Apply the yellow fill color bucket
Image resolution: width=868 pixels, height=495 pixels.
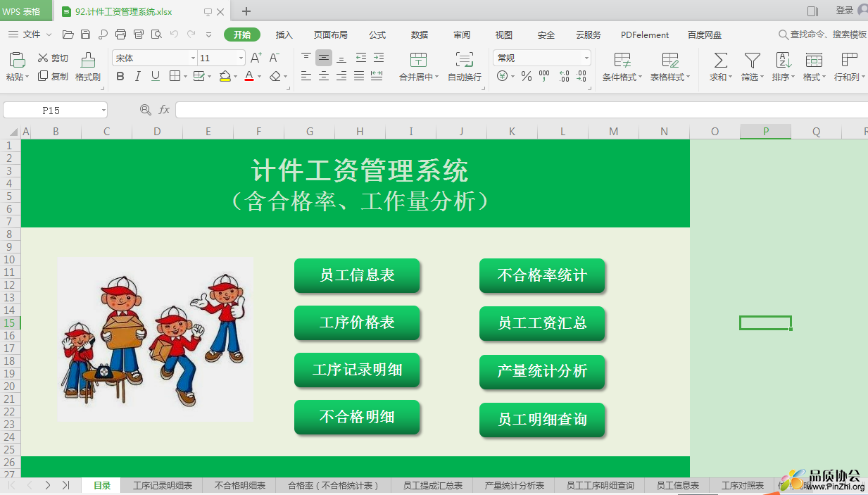tap(225, 76)
